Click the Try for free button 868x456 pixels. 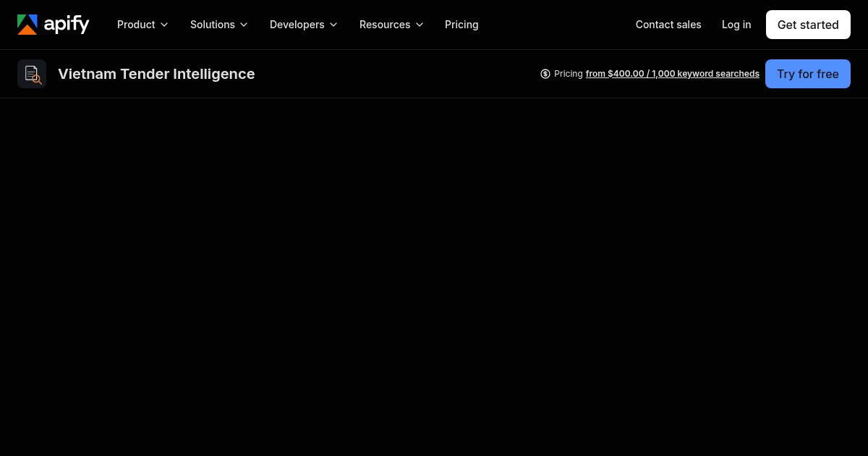(x=808, y=74)
